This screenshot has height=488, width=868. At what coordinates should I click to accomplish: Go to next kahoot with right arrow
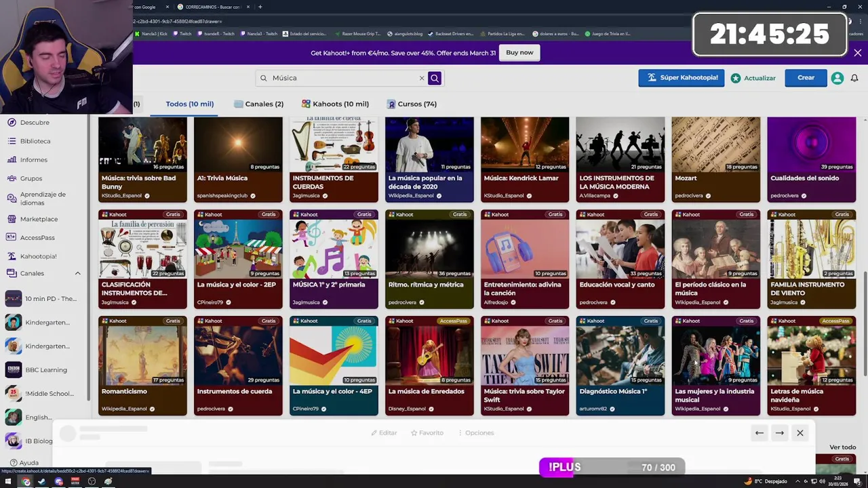point(780,433)
